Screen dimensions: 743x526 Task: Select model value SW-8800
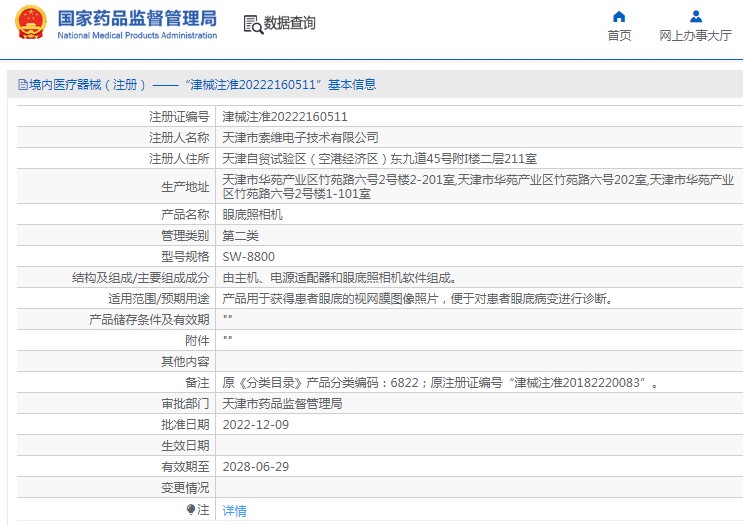coord(249,257)
